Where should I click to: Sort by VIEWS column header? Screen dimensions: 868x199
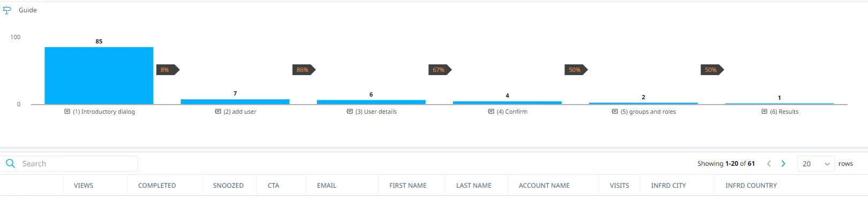coord(84,186)
